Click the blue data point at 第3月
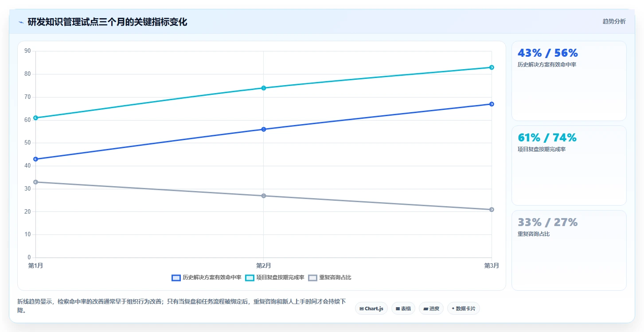 coord(492,104)
